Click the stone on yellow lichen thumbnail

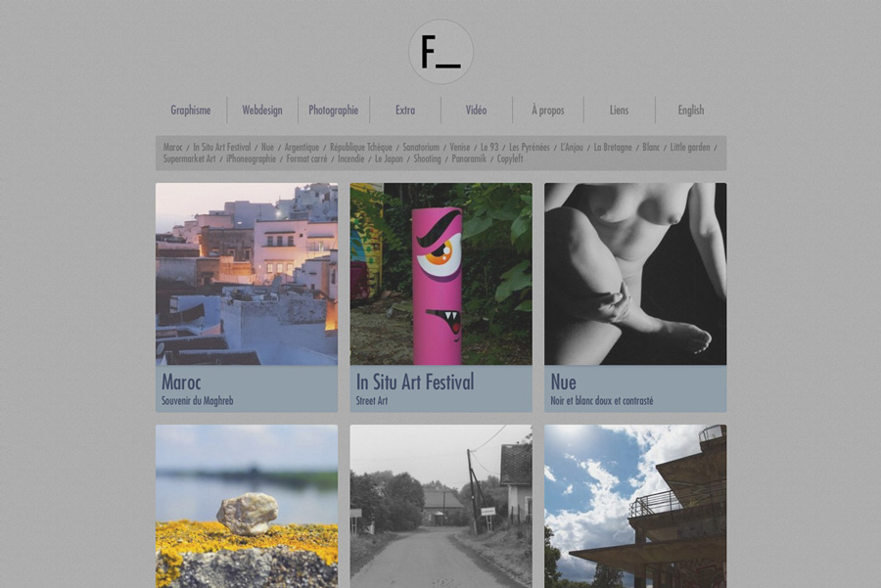click(247, 507)
